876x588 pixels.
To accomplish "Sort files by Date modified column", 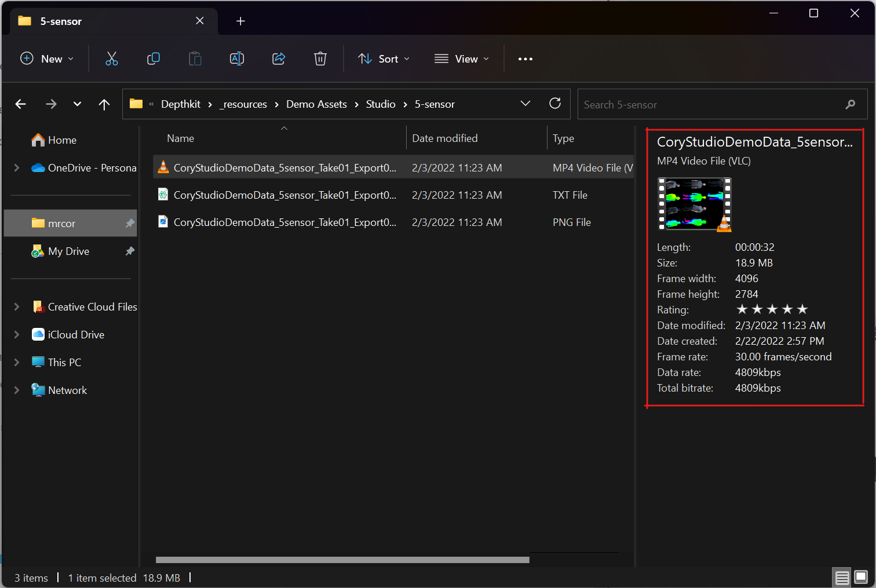I will point(445,138).
